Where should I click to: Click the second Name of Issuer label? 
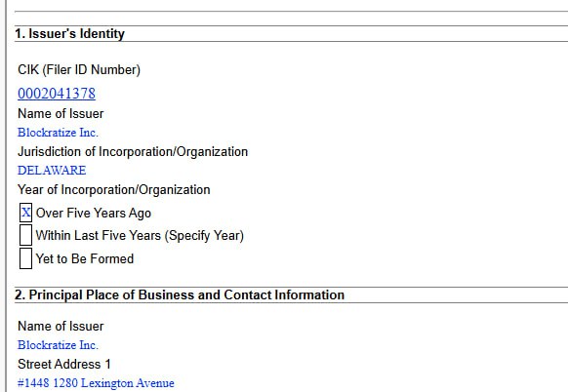[61, 326]
